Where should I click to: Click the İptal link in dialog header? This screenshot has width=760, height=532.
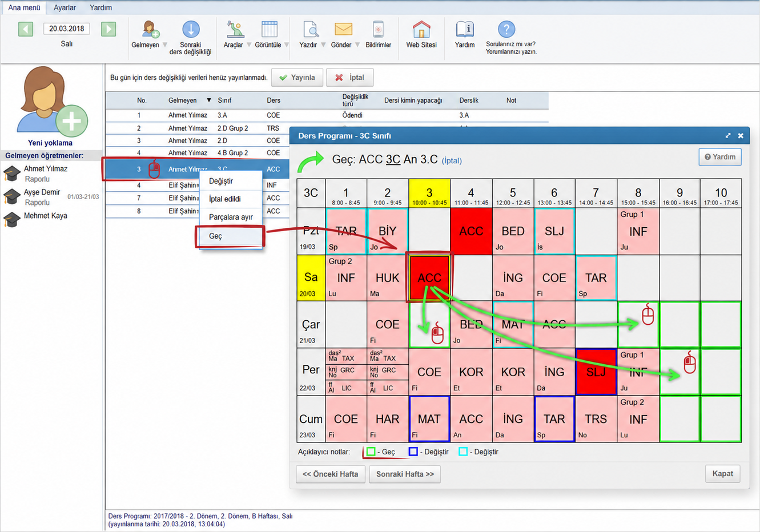(x=452, y=161)
